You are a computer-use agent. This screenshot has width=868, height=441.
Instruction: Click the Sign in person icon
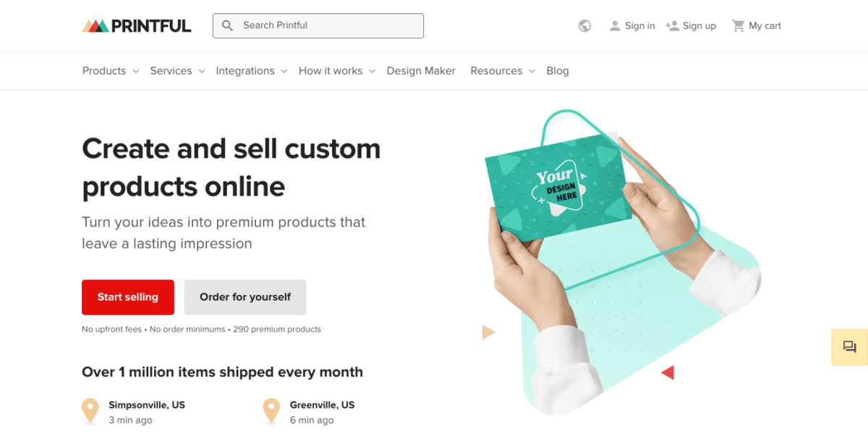point(615,26)
